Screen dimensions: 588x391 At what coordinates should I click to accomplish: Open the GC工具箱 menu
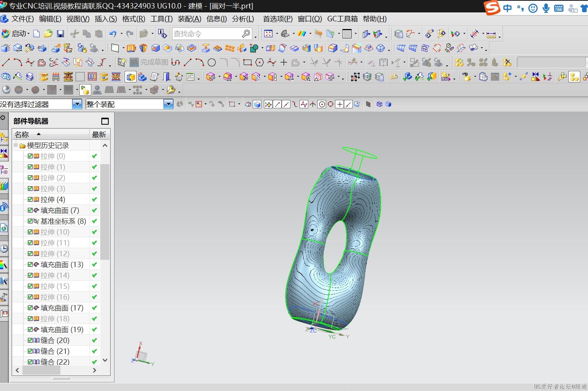[342, 19]
